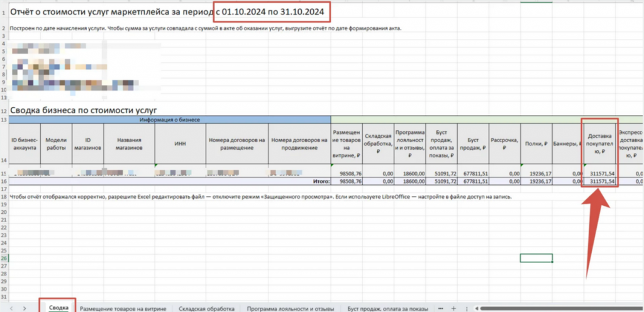Open the Размещение товаров на витрине tab
The image size is (644, 312).
pos(123,308)
